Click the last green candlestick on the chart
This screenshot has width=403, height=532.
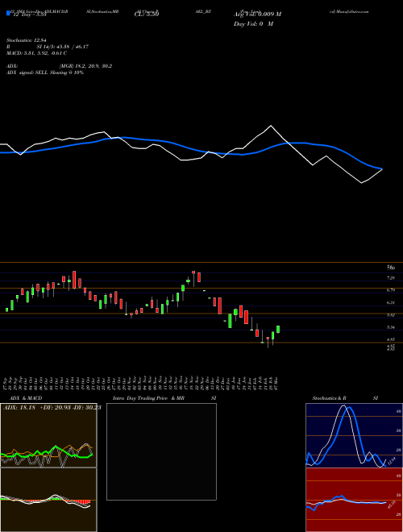(x=278, y=329)
